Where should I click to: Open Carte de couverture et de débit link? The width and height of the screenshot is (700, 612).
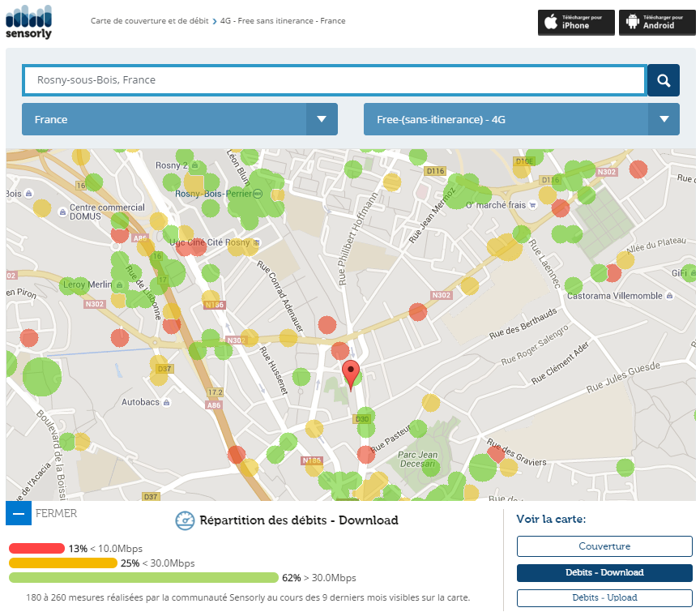(149, 20)
